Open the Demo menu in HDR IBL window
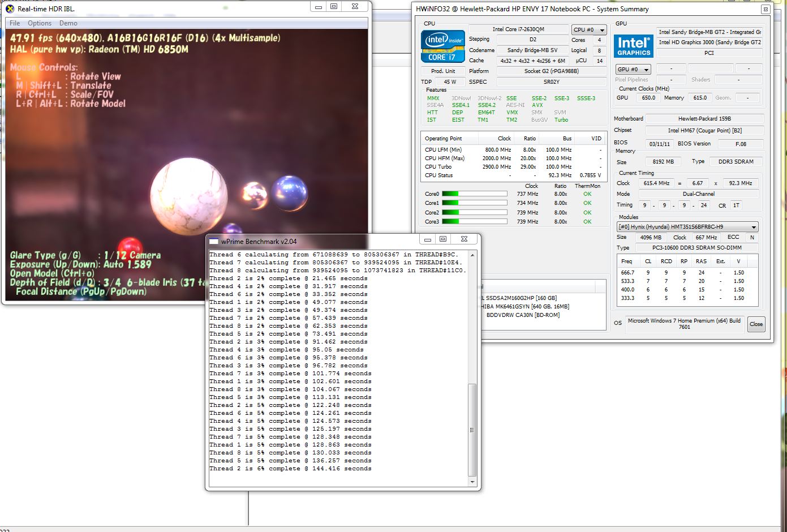The height and width of the screenshot is (532, 787). (68, 23)
